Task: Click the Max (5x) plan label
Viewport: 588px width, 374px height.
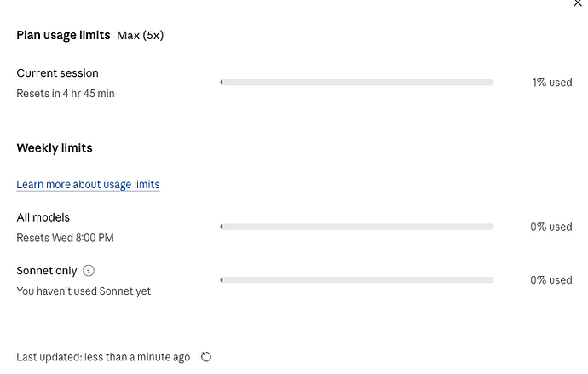Action: click(141, 35)
